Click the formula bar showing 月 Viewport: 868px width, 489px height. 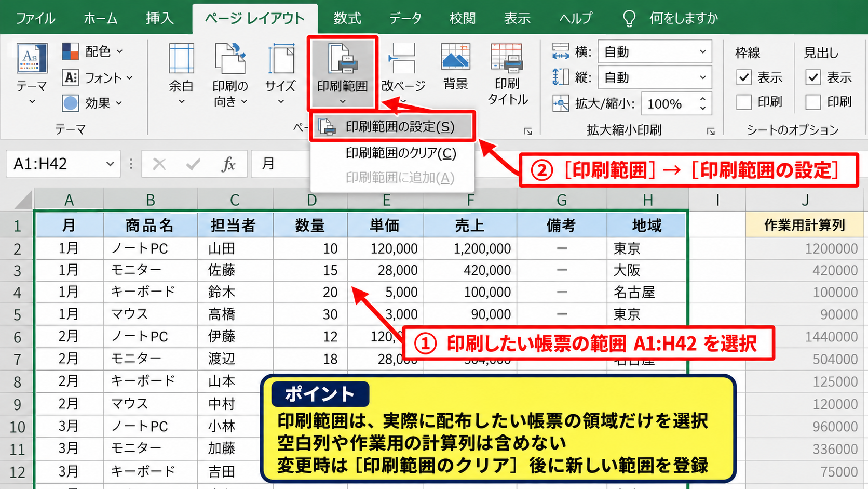[281, 164]
